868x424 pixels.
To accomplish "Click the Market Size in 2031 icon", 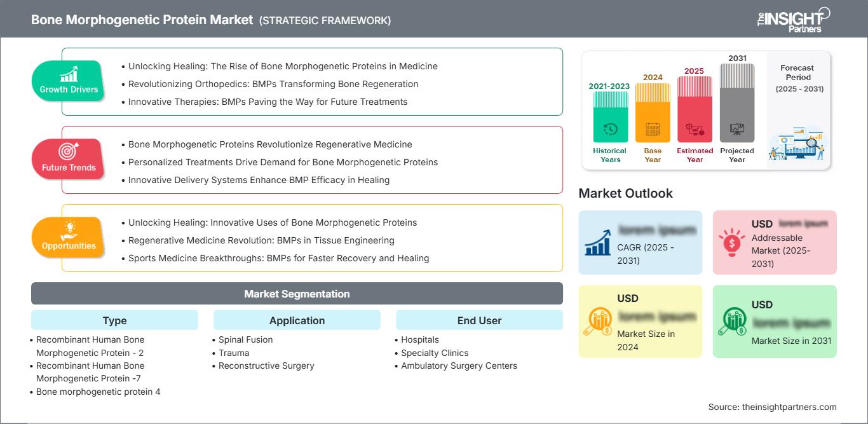I will click(733, 322).
